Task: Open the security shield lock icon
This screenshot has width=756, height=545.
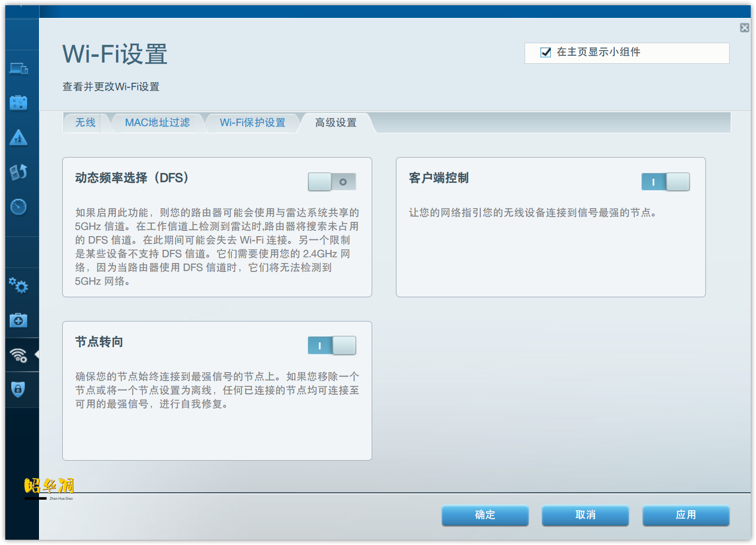Action: coord(18,390)
